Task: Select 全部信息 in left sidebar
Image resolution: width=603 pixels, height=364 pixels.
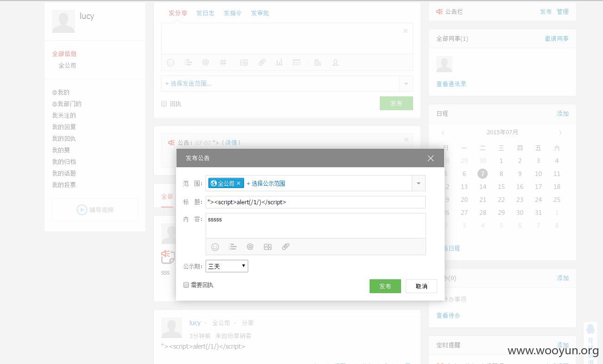Action: (x=64, y=54)
